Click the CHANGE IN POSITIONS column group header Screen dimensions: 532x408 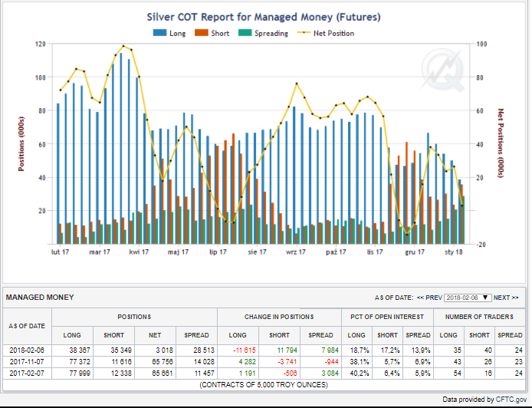pyautogui.click(x=279, y=317)
